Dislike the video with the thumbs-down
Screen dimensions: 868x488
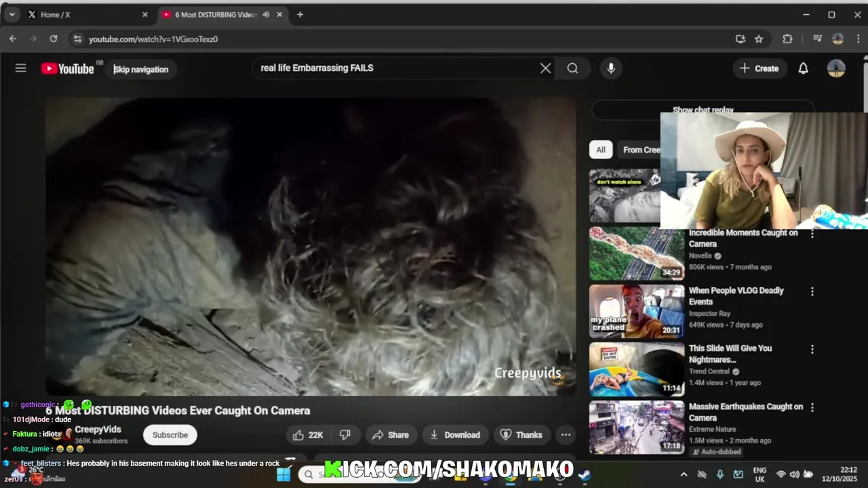(x=345, y=435)
